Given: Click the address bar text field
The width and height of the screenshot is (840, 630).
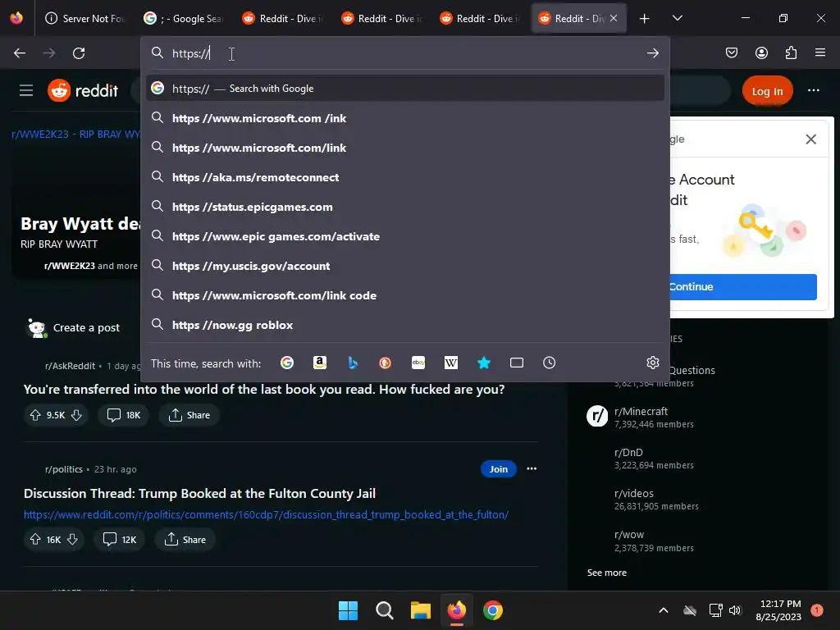Looking at the screenshot, I should tap(405, 53).
